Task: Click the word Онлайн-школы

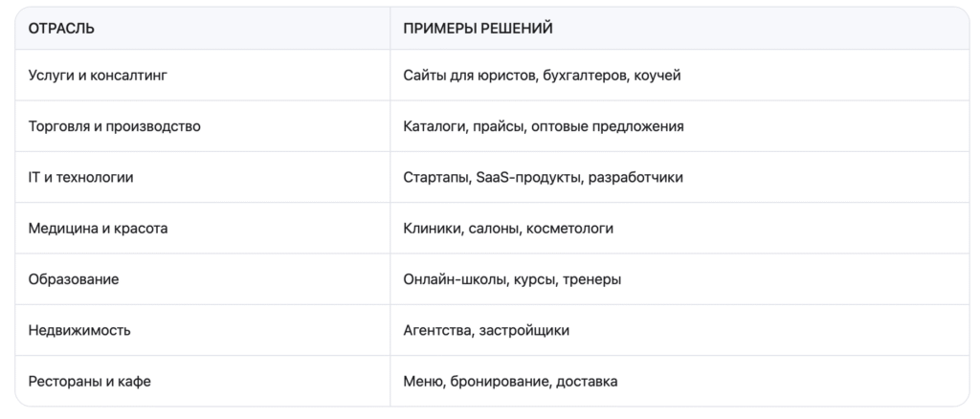Action: (x=448, y=279)
